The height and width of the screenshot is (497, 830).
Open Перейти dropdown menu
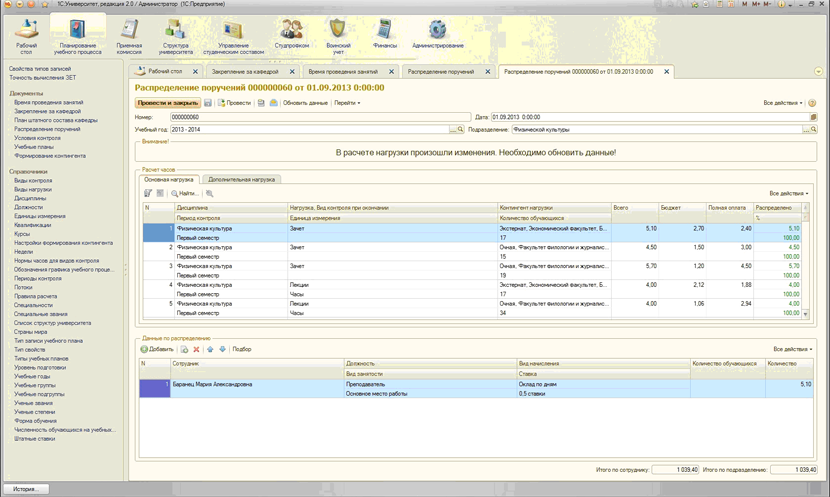click(x=347, y=103)
